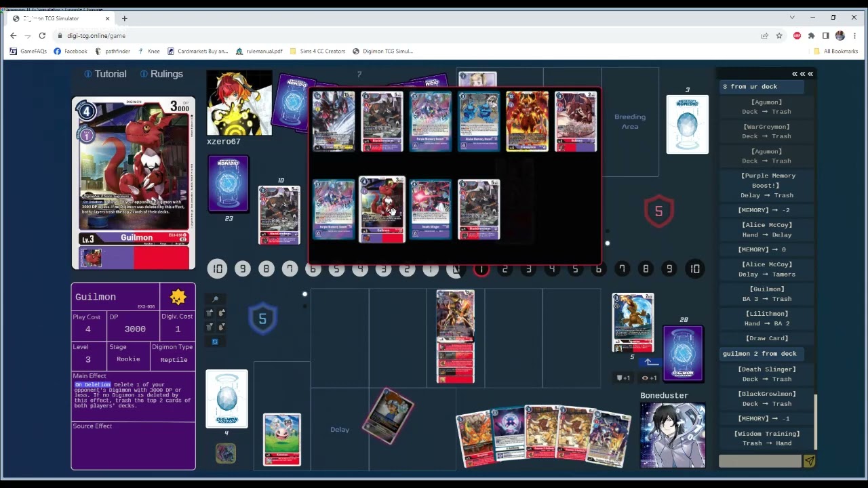Reload the page

(42, 35)
